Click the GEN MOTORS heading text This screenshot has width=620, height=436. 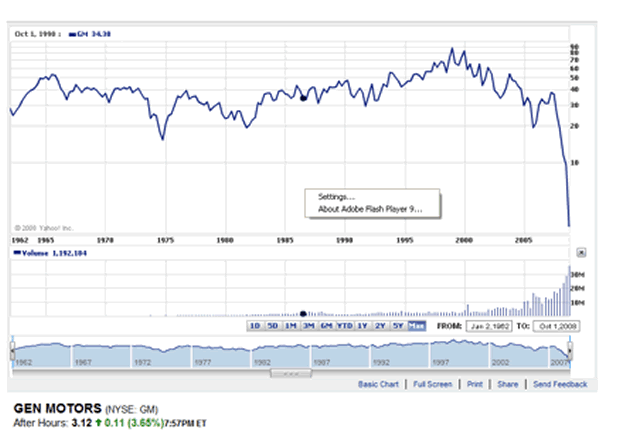58,408
